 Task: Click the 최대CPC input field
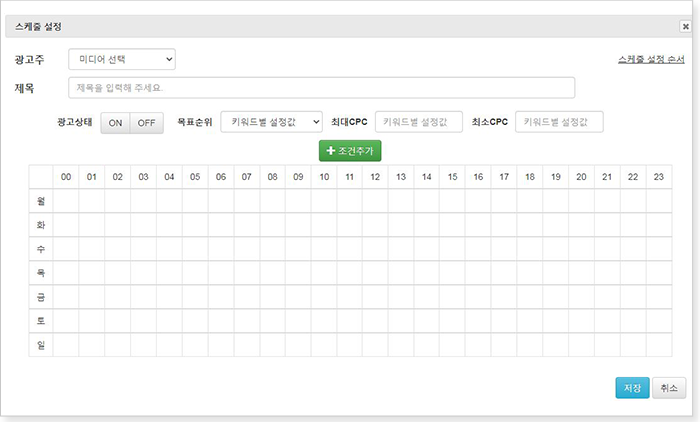click(418, 121)
